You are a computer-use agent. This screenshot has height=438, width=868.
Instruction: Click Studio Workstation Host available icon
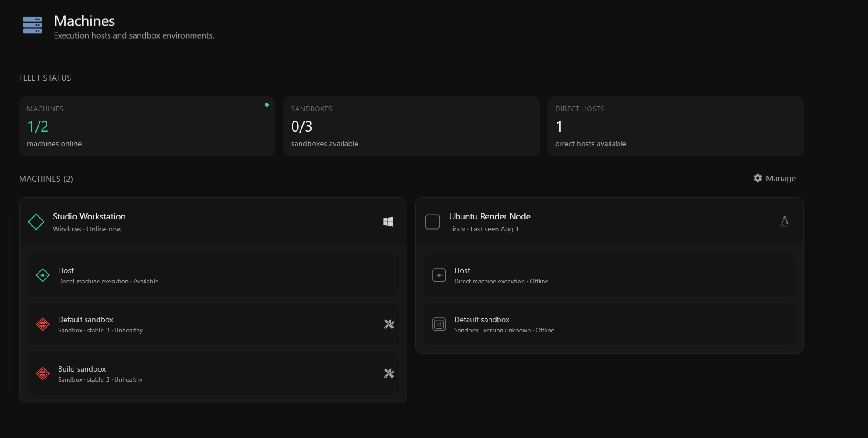click(x=43, y=275)
